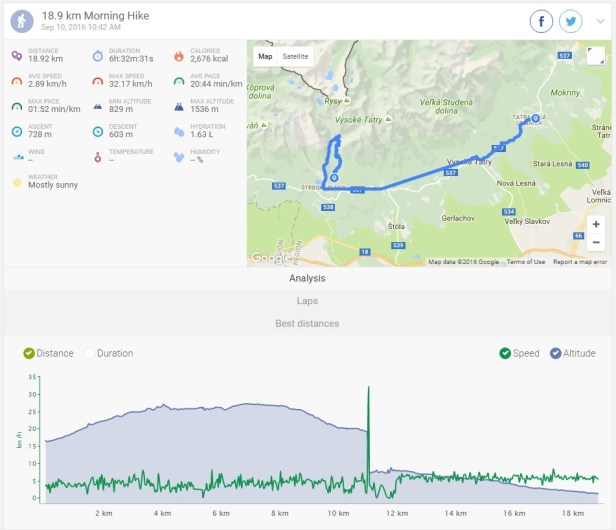The height and width of the screenshot is (530, 616).
Task: Share the hike on Facebook
Action: 543,21
